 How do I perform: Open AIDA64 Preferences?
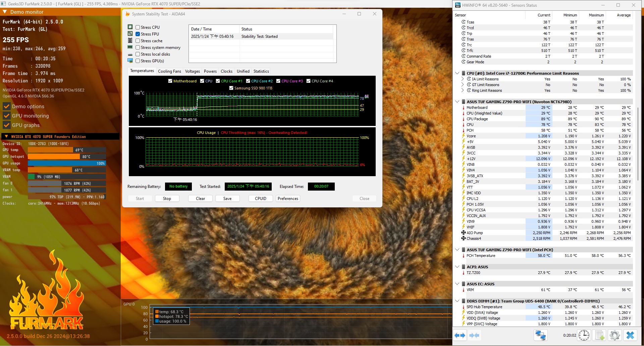(288, 199)
